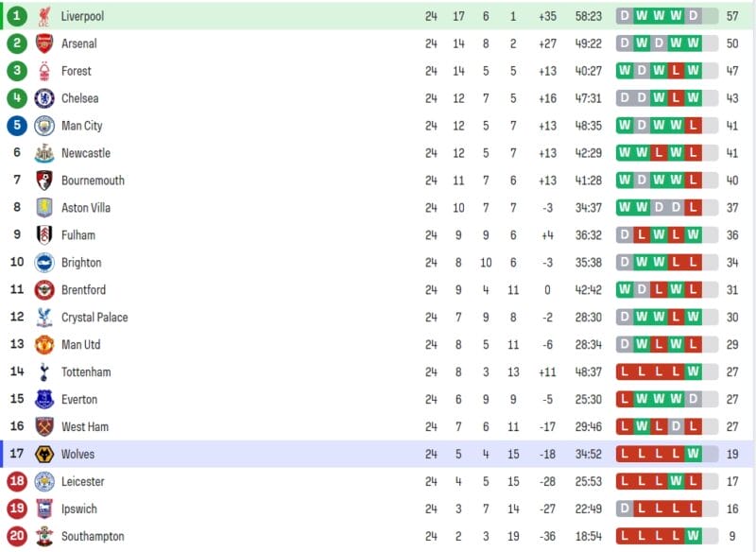Click the Man Utd crest icon
756x552 pixels.
point(44,345)
